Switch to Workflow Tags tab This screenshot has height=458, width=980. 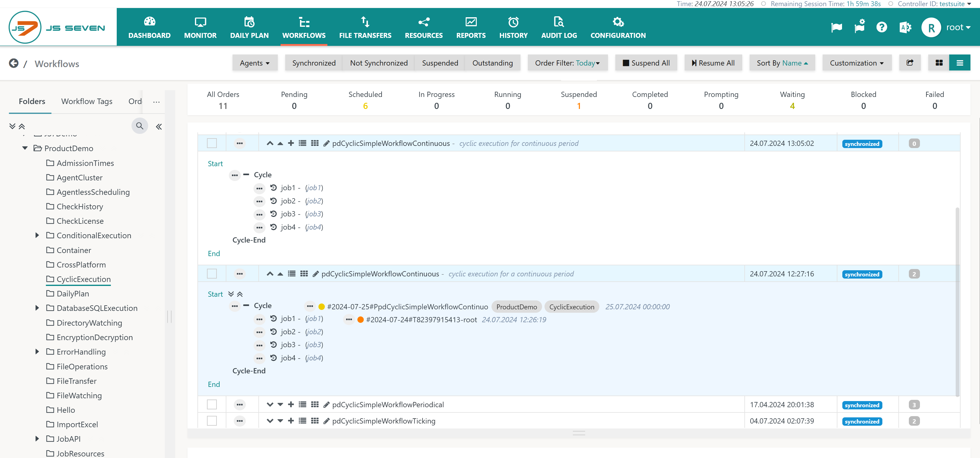87,101
